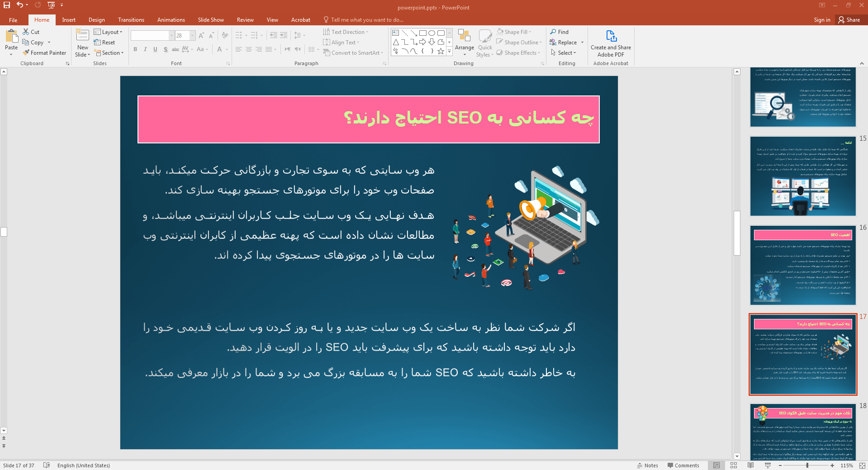Click the Find button
The image size is (868, 470).
coord(560,32)
